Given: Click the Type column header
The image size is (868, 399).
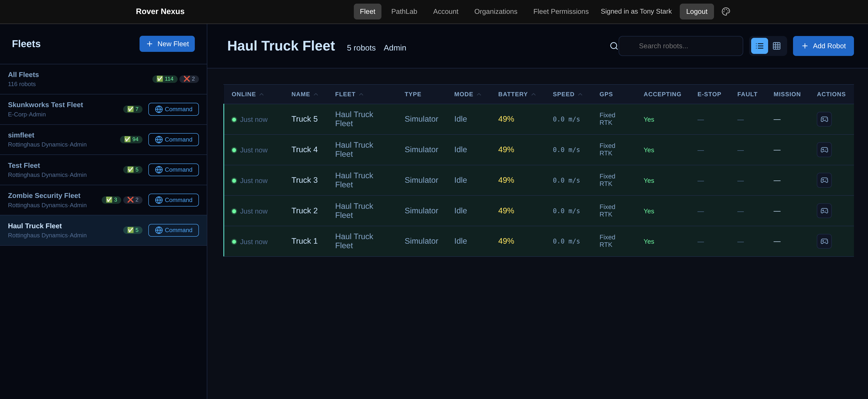Looking at the screenshot, I should click(413, 94).
